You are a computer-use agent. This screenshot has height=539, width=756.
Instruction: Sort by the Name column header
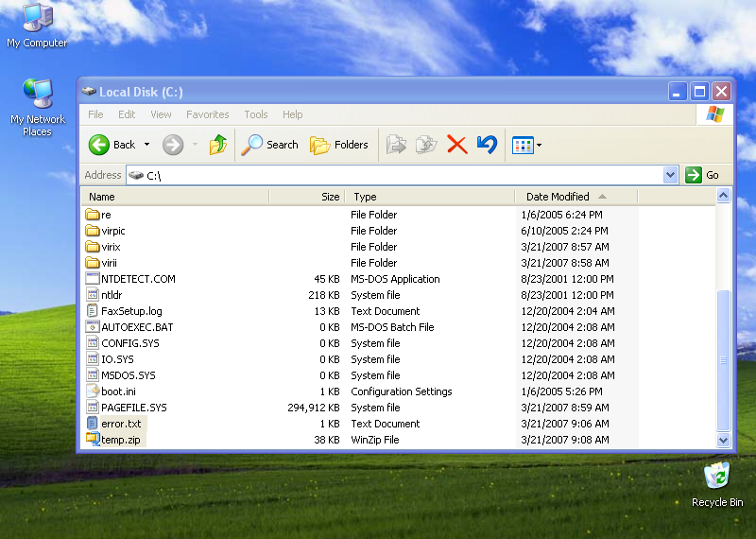(x=176, y=197)
